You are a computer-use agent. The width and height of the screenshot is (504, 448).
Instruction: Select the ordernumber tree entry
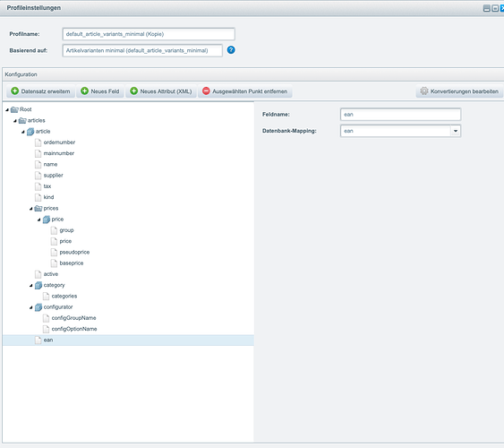click(59, 142)
